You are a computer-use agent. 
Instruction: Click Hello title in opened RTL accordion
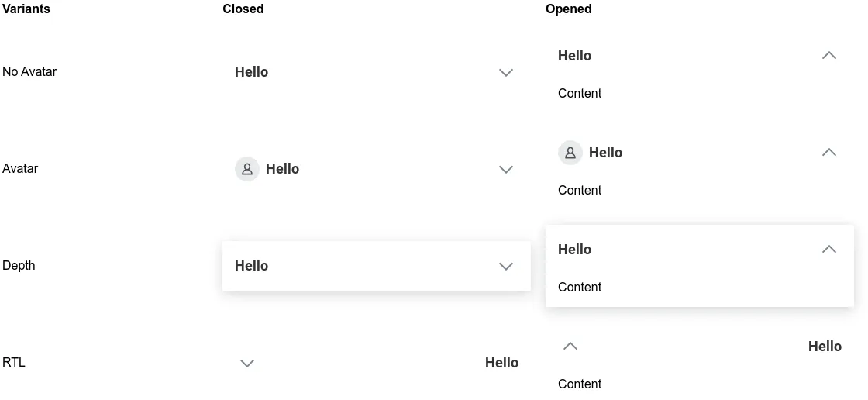(x=825, y=347)
